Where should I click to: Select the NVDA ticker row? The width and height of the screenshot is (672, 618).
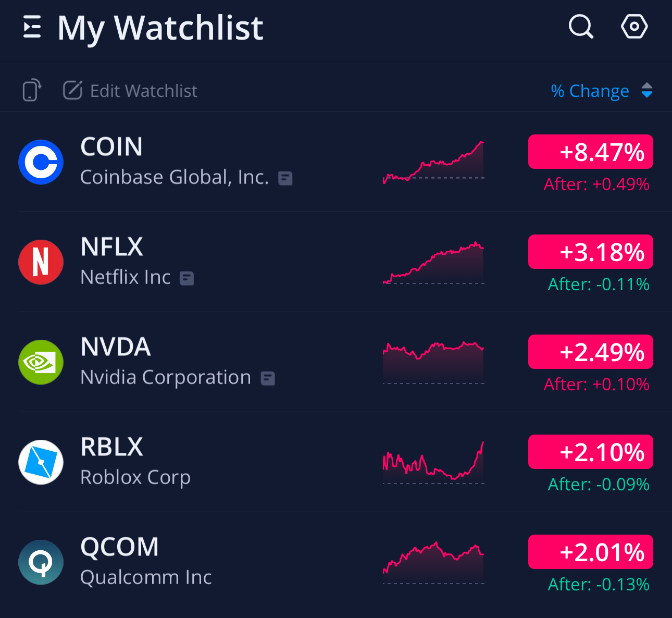[x=336, y=362]
